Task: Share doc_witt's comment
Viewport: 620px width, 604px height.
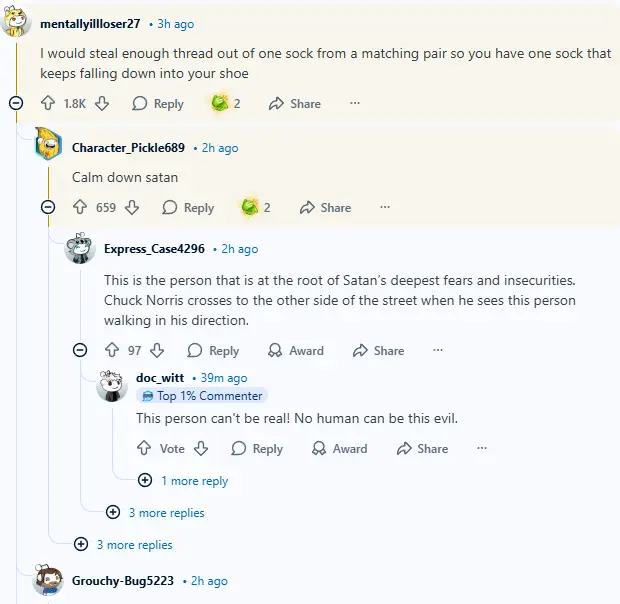Action: pos(422,449)
